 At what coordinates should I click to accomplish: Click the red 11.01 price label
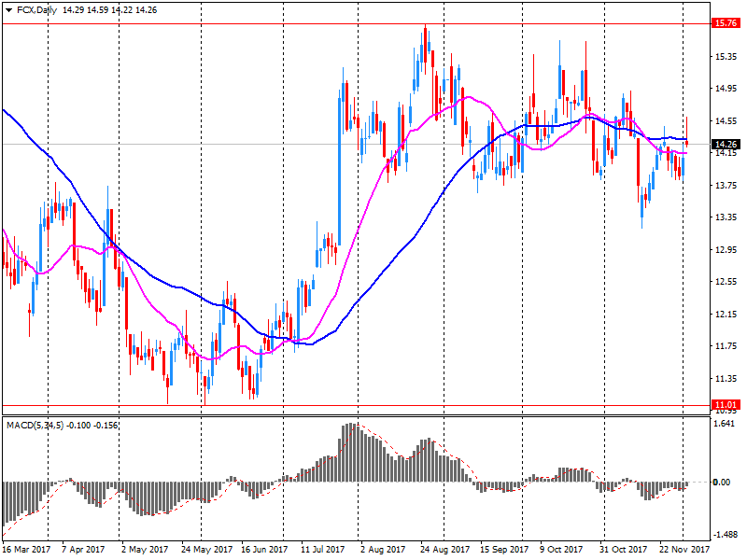725,404
